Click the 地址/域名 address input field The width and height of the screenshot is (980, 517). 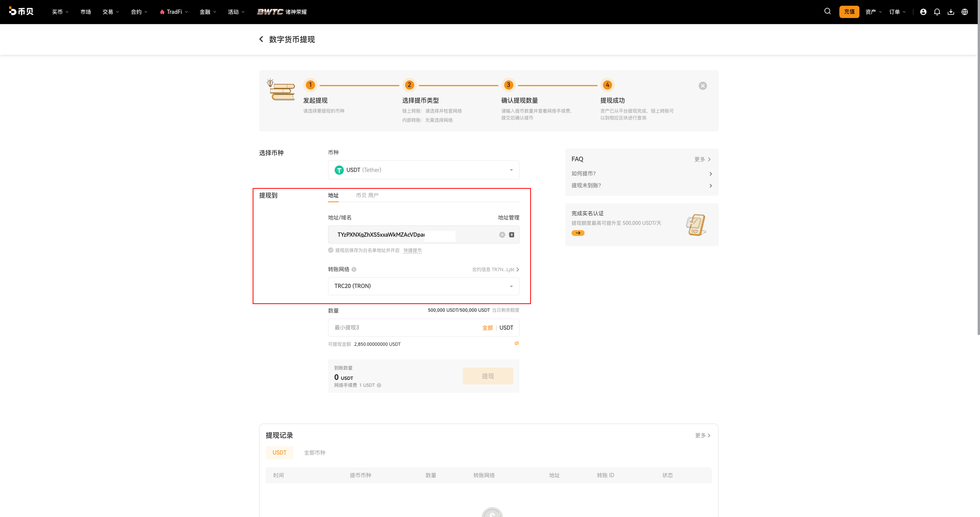[x=423, y=235]
